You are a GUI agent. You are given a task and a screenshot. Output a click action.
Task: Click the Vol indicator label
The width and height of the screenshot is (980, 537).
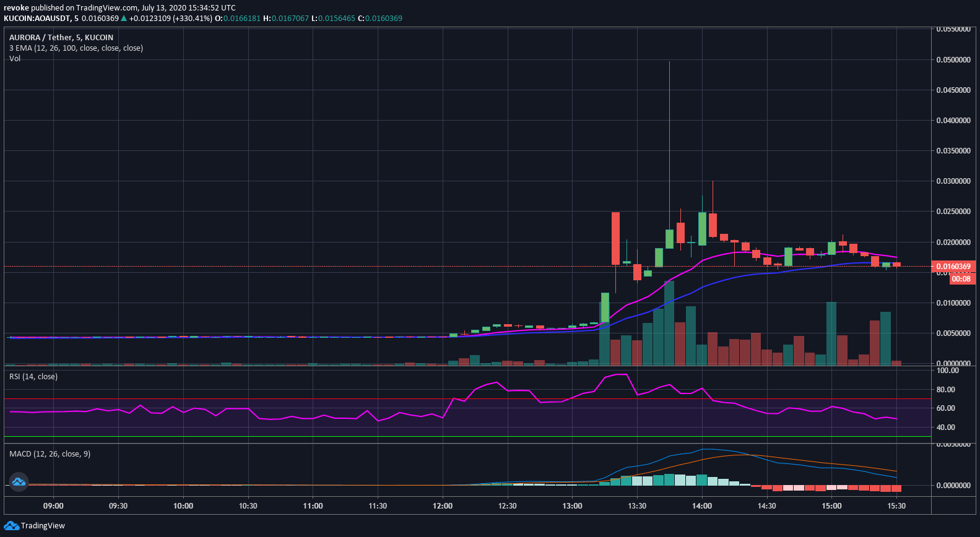[x=15, y=59]
